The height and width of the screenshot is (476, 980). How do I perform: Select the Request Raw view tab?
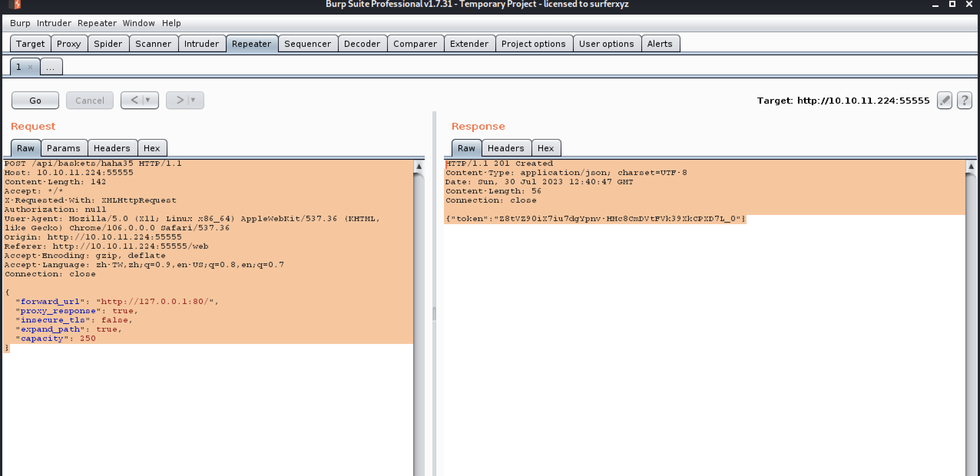(26, 148)
